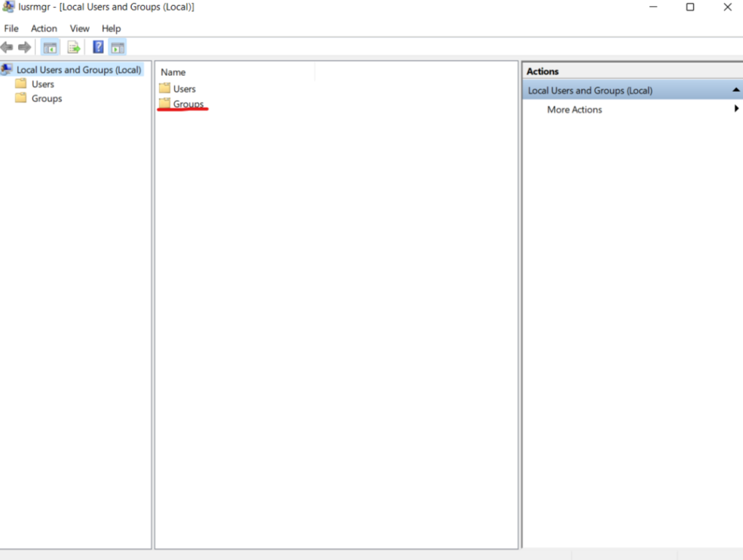Toggle the Show/Hide action pane icon
Image resolution: width=743 pixels, height=560 pixels.
point(118,47)
